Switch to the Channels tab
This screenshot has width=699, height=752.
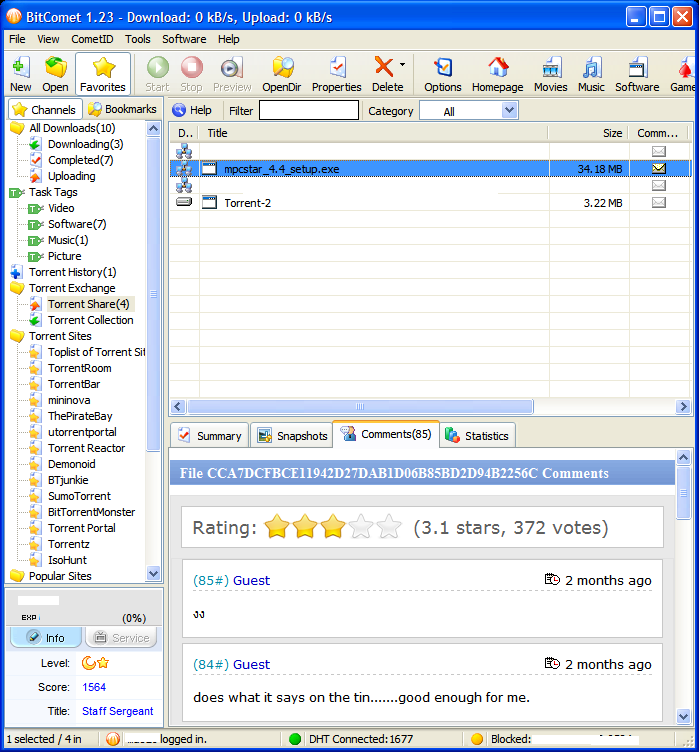pos(45,110)
